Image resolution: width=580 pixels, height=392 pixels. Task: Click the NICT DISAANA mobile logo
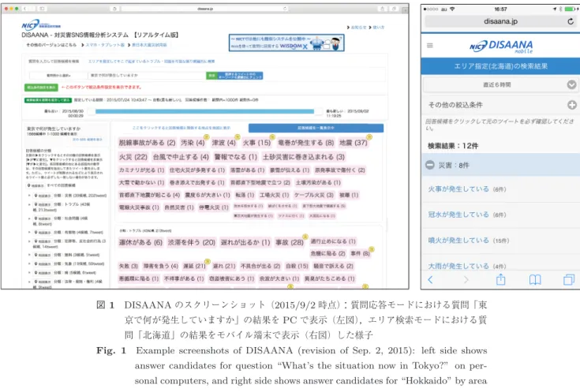501,47
